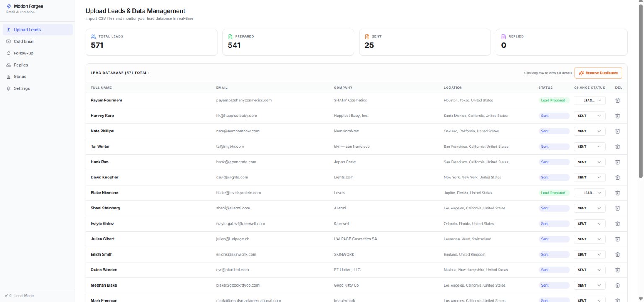Screen dimensions: 644x302
Task: Delete the Payam Pourmehr lead row
Action: [617, 101]
